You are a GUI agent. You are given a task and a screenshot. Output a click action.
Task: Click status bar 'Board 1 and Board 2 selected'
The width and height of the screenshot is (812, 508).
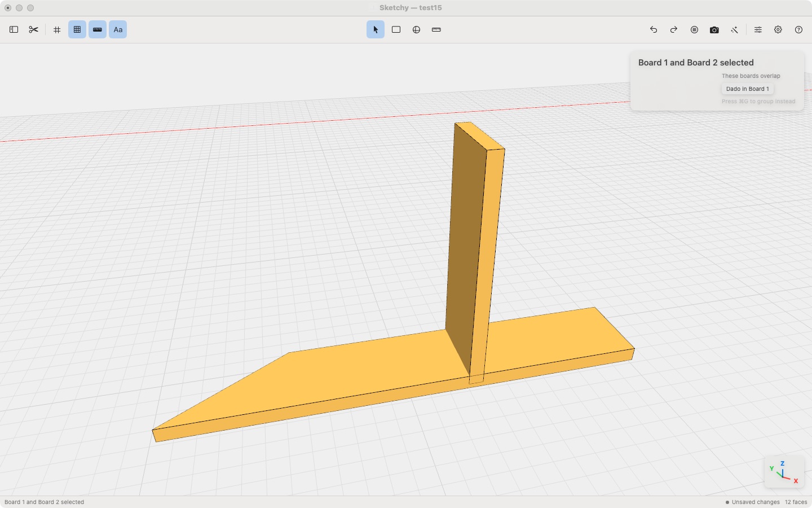pos(45,502)
